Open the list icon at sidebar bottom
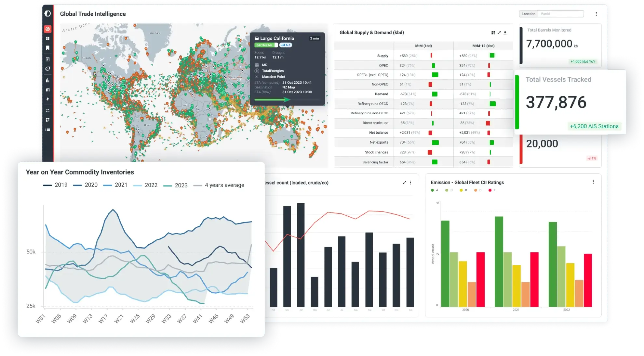Viewport: 644px width, 356px height. (x=48, y=129)
